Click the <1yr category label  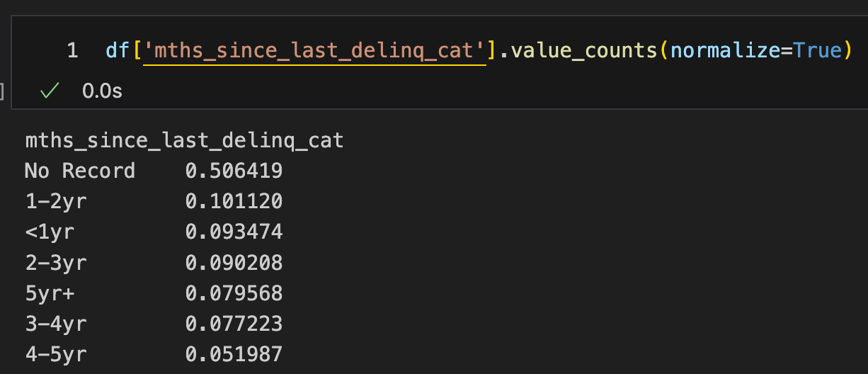coord(49,232)
